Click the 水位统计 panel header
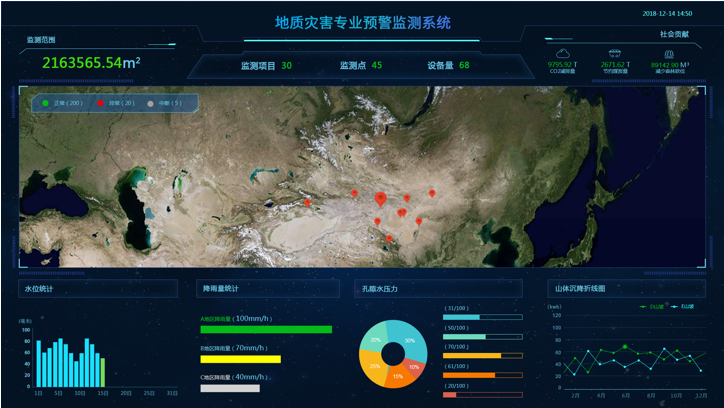Screen dimensions: 724x408 point(38,289)
